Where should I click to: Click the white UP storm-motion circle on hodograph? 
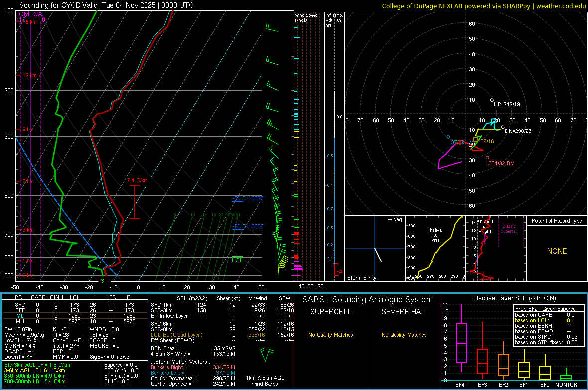[x=492, y=100]
